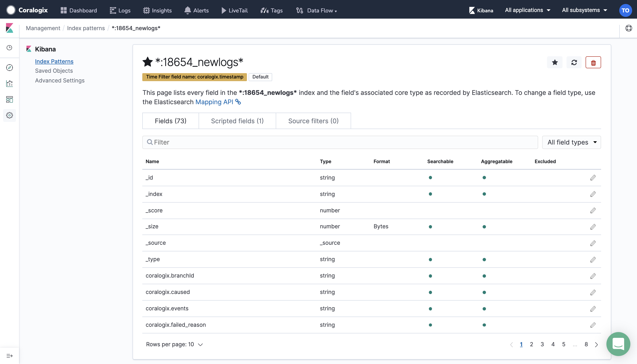
Task: Edit the _id field pencil icon
Action: [x=593, y=178]
